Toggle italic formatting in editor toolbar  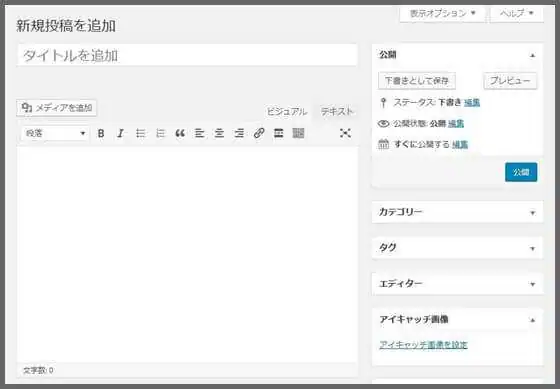[x=121, y=134]
